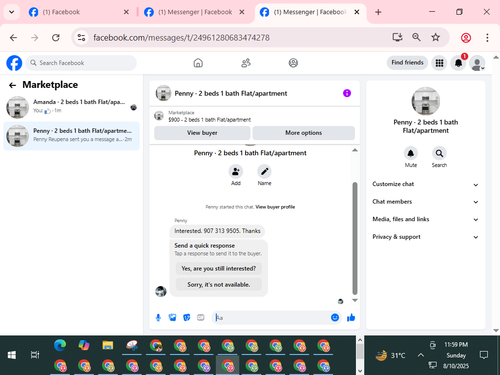500x375 pixels.
Task: Send a thumbs-up like
Action: point(351,317)
